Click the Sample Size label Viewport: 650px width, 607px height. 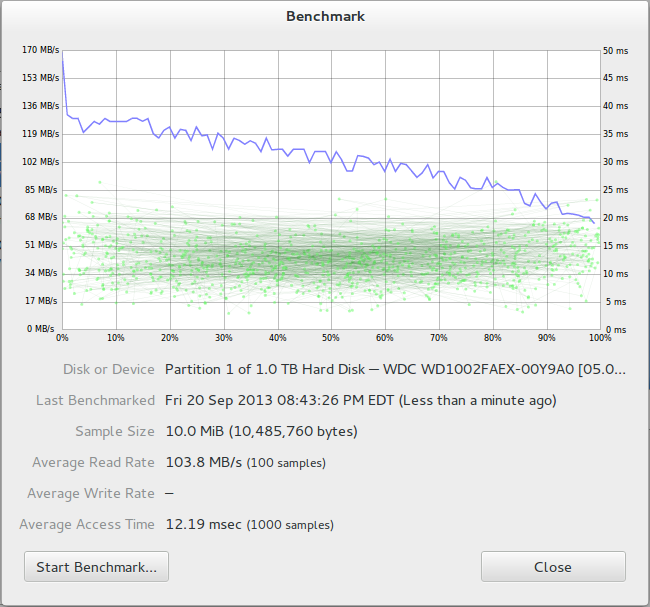(x=115, y=431)
